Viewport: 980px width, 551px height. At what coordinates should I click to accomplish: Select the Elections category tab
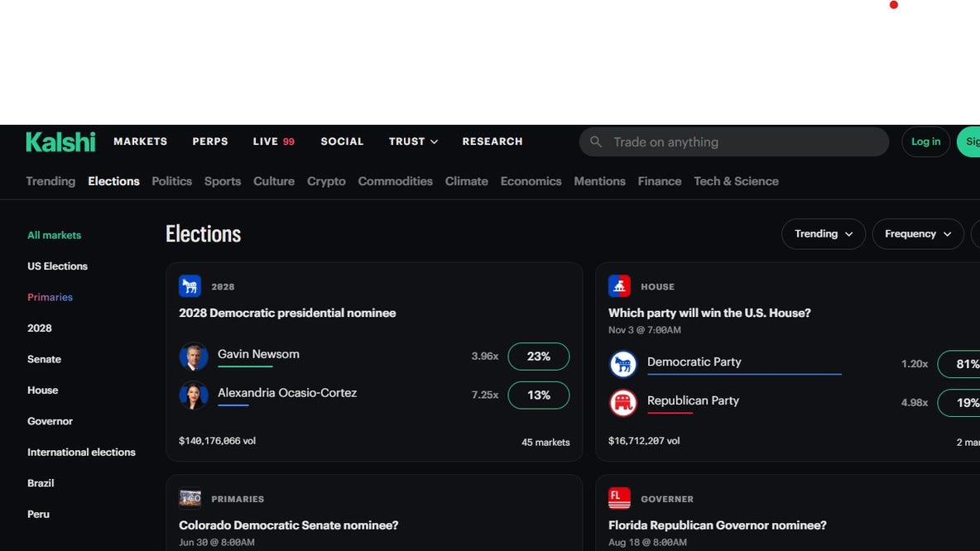(113, 181)
